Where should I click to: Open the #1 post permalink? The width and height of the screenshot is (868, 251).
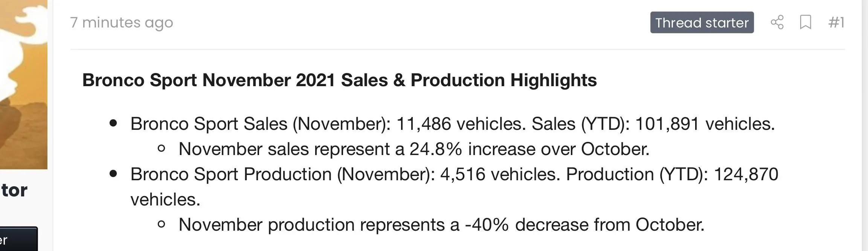tap(836, 23)
